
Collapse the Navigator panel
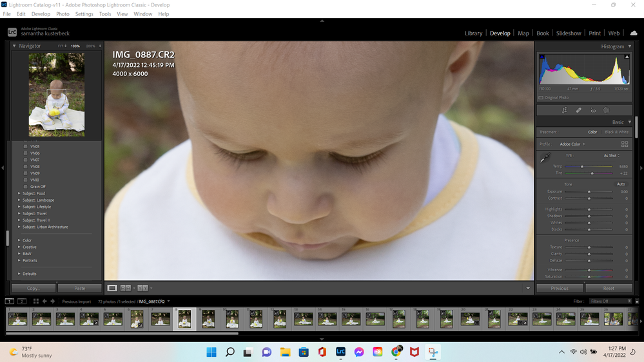pos(14,46)
